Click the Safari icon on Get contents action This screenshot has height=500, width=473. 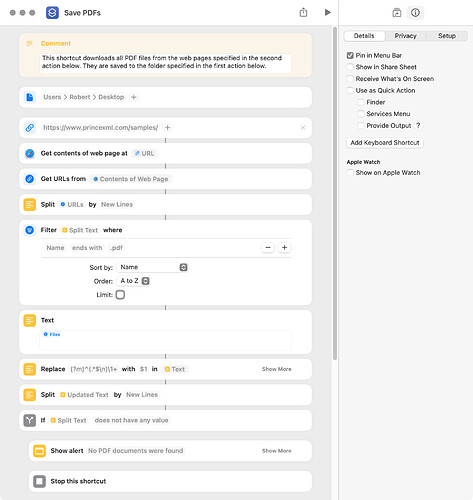tap(30, 153)
